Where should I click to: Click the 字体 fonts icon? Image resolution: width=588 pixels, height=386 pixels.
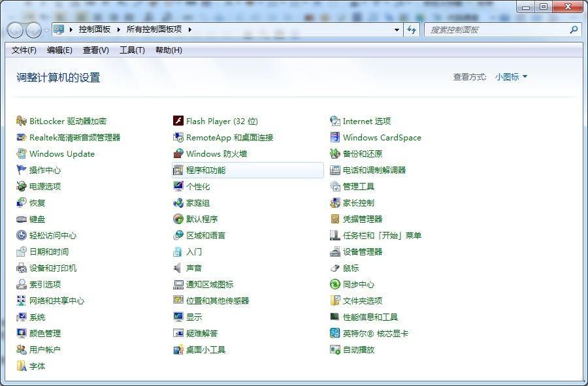pyautogui.click(x=22, y=366)
